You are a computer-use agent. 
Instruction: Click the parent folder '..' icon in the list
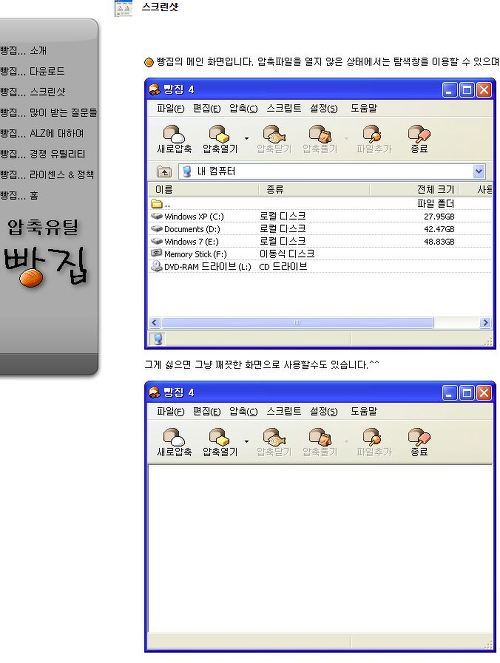157,204
